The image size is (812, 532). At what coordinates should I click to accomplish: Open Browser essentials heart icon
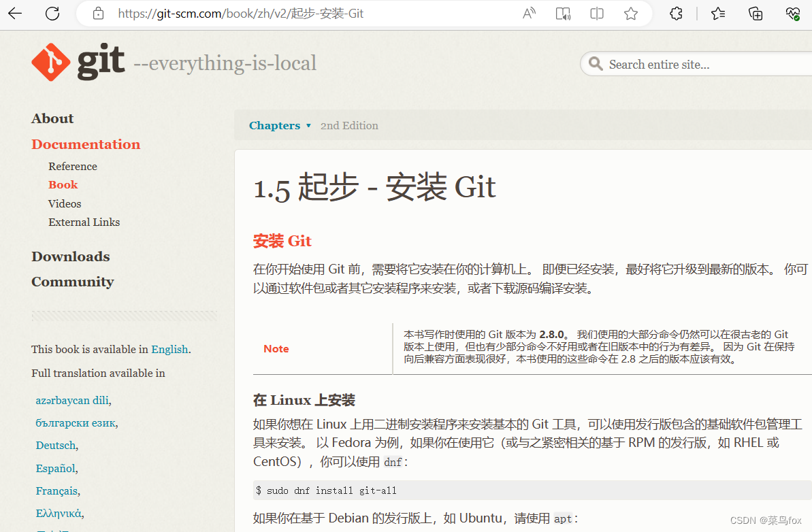(x=792, y=13)
